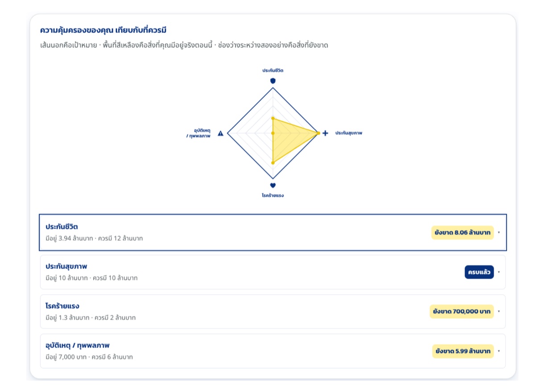Click the ประกันชีวิต label atop the chart

(273, 70)
